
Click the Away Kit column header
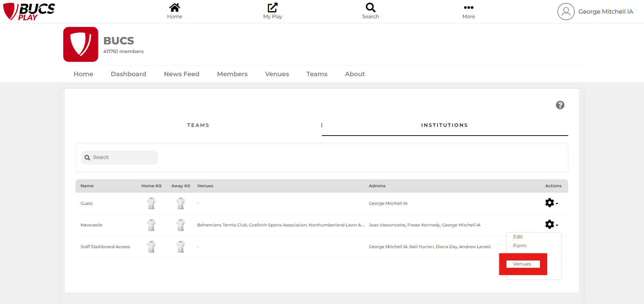(181, 186)
